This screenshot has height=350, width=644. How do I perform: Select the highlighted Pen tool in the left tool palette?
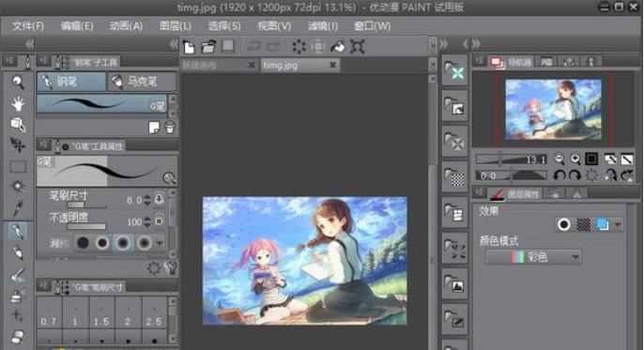coord(18,231)
